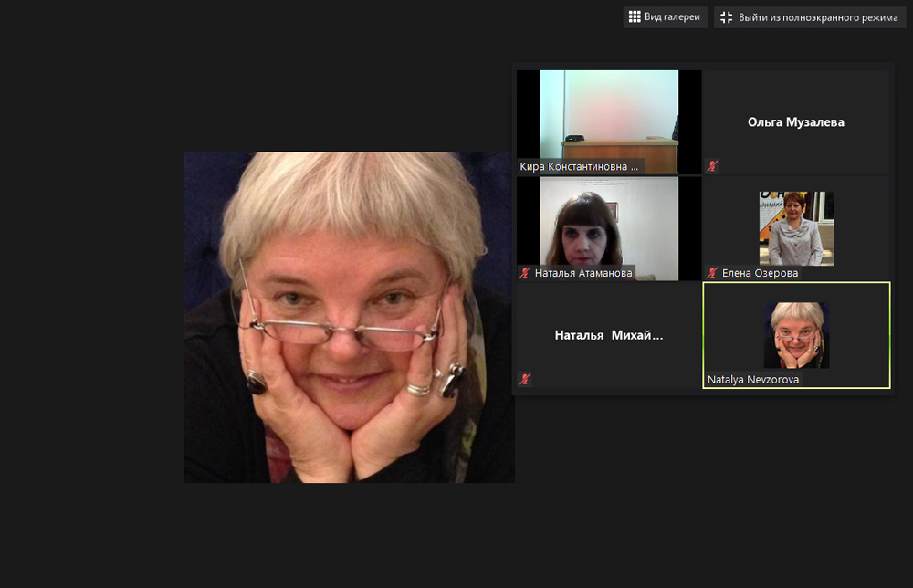Image resolution: width=913 pixels, height=588 pixels.
Task: Click muted mic icon beside Наталья Атаманова
Action: pyautogui.click(x=525, y=272)
